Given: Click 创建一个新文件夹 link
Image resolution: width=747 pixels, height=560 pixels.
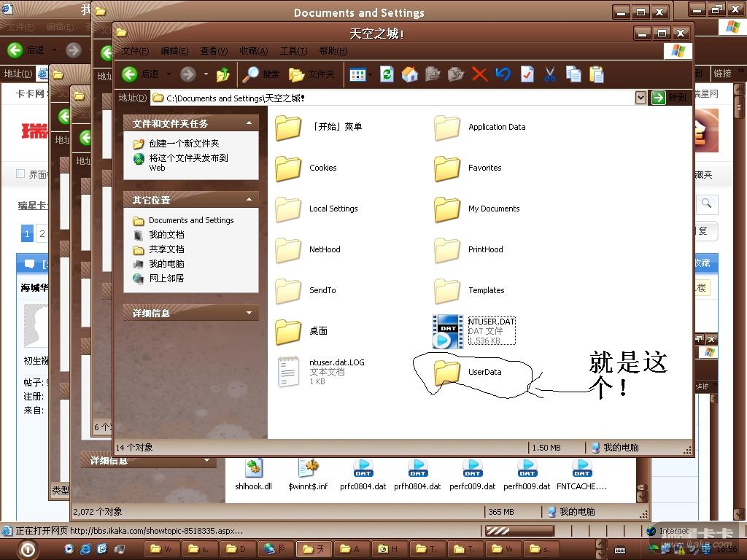Looking at the screenshot, I should [x=184, y=144].
